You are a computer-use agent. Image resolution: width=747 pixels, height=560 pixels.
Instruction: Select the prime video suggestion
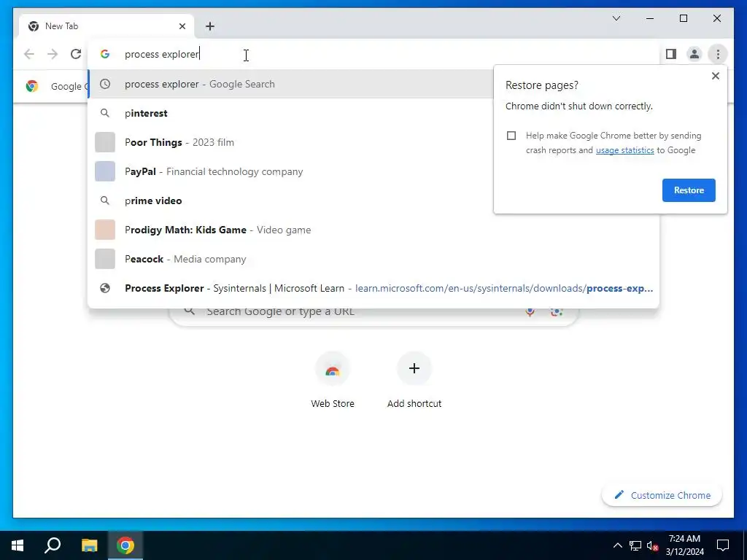pyautogui.click(x=290, y=201)
